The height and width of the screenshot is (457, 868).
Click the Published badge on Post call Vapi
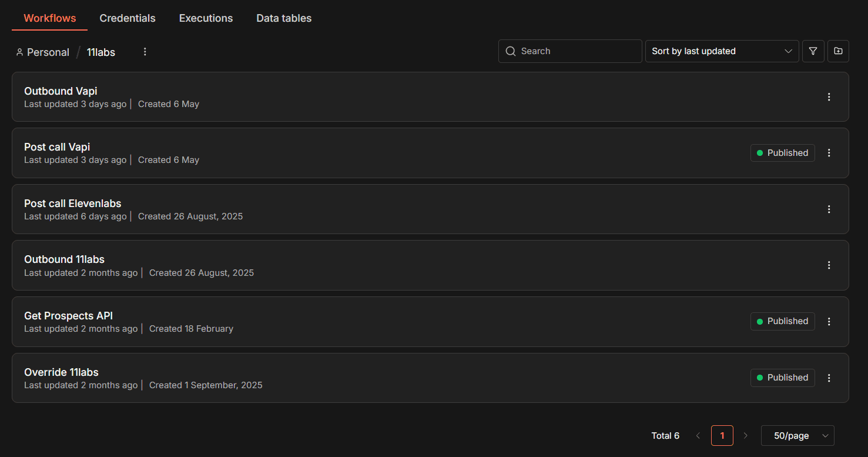tap(783, 153)
